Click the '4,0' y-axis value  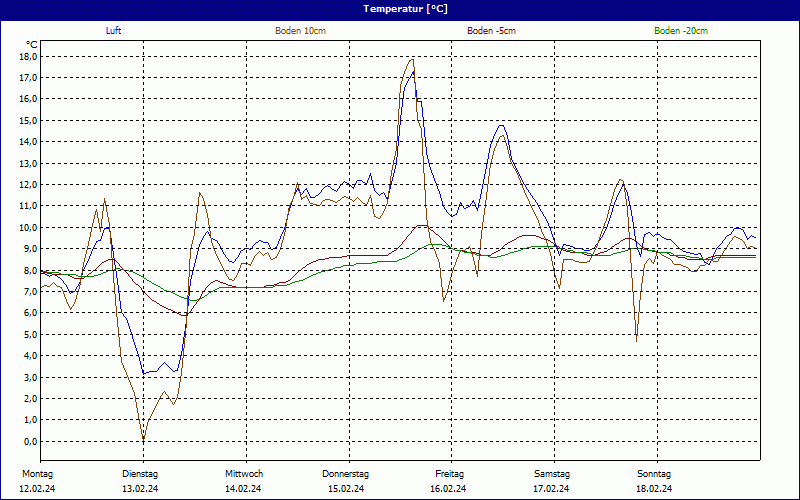tap(32, 356)
